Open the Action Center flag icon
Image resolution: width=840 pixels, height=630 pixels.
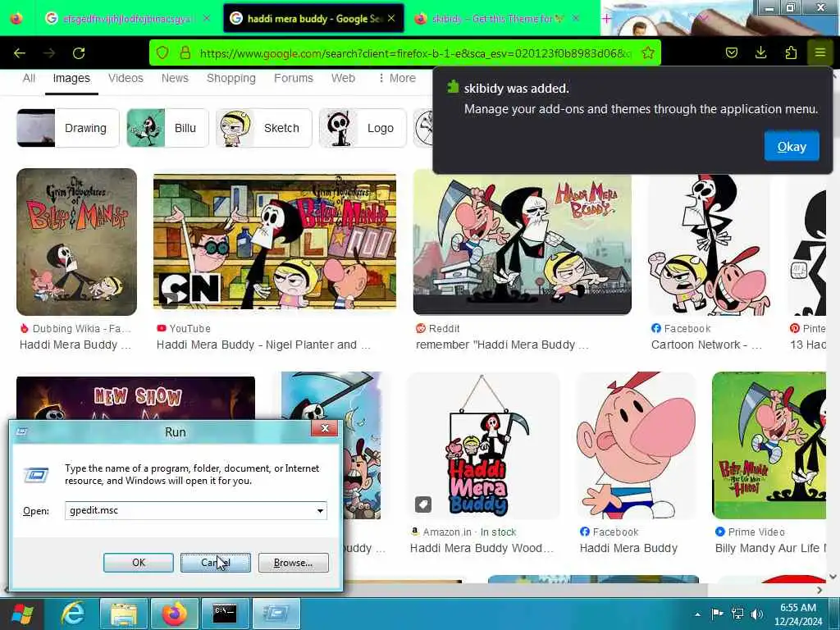717,614
